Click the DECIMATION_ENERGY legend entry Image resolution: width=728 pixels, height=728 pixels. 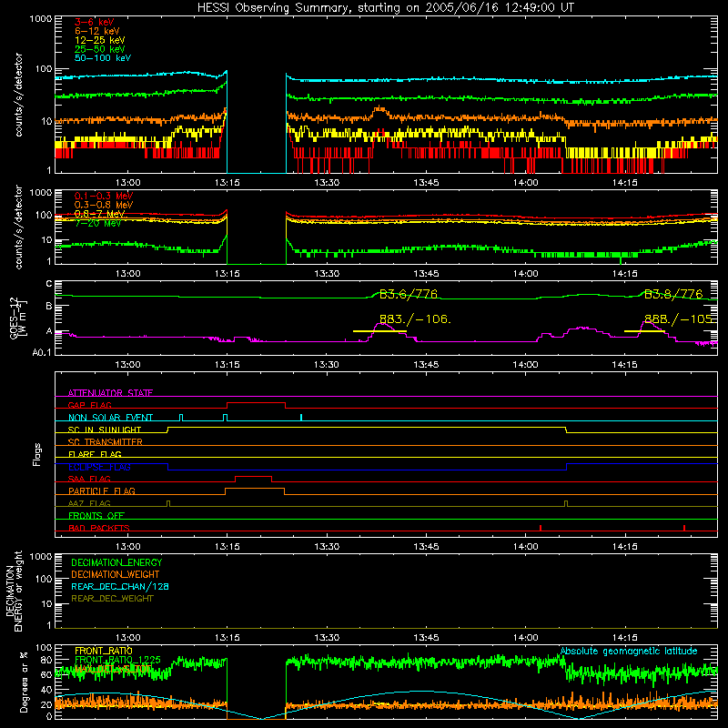(116, 562)
